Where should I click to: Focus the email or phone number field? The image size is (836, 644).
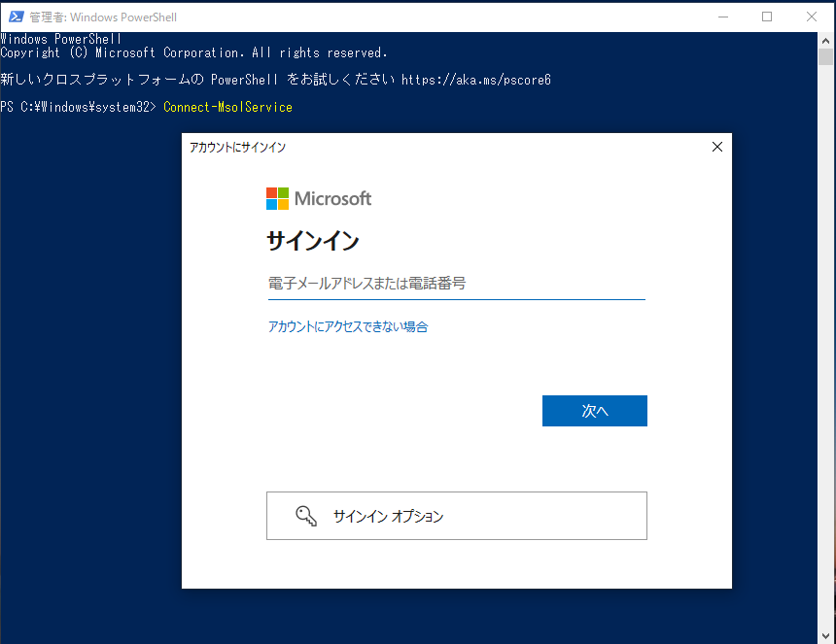(456, 283)
